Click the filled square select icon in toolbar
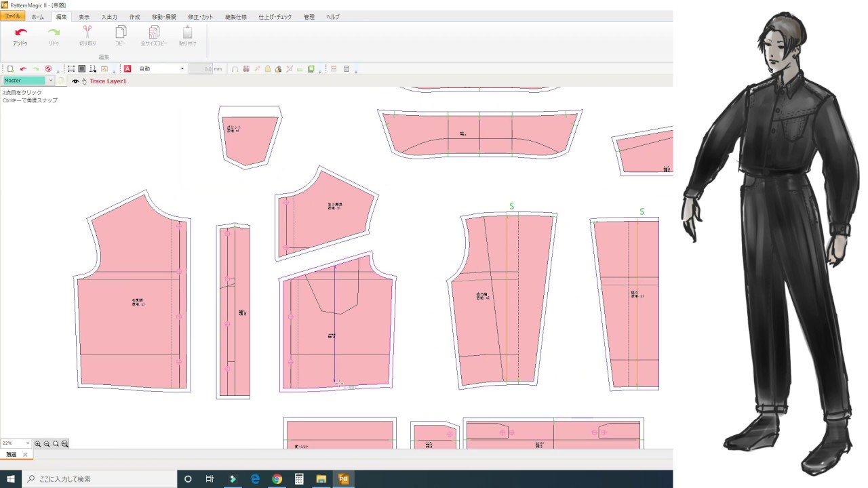This screenshot has width=868, height=488. [x=81, y=68]
